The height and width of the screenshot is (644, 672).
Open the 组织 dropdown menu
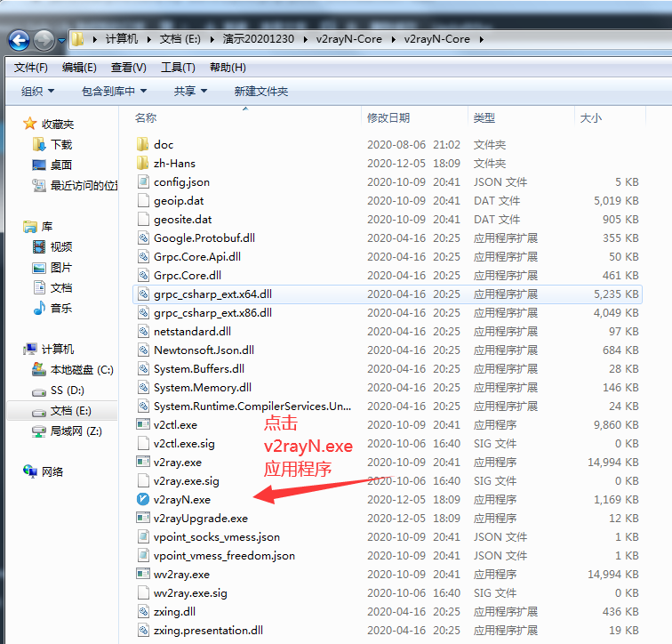[37, 91]
